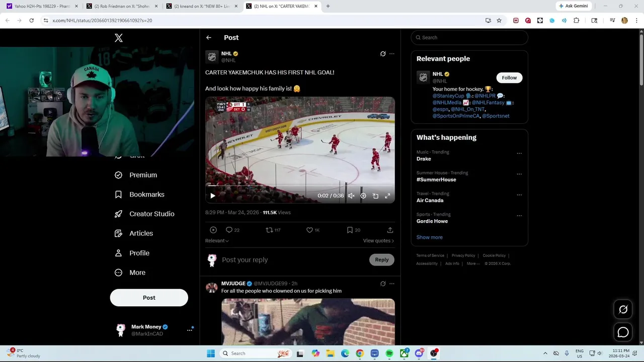The width and height of the screenshot is (644, 362).
Task: Switch to Rob Friedman on X tab
Action: (x=122, y=6)
